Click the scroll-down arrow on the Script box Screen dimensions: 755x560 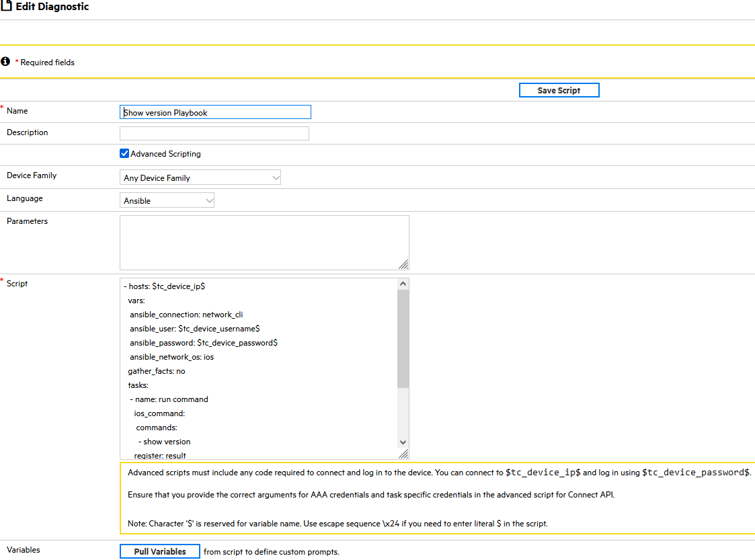(x=403, y=442)
